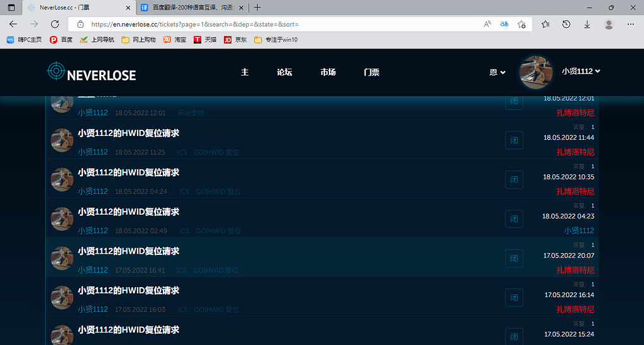The height and width of the screenshot is (345, 644).
Task: Open the favorites list toolbar icon
Action: click(x=545, y=24)
